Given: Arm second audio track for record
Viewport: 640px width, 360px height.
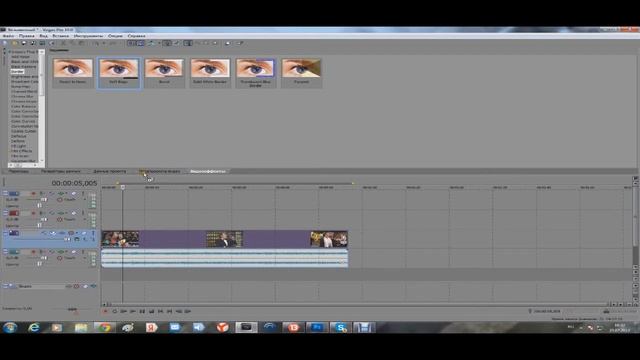Looking at the screenshot, I should 34,213.
